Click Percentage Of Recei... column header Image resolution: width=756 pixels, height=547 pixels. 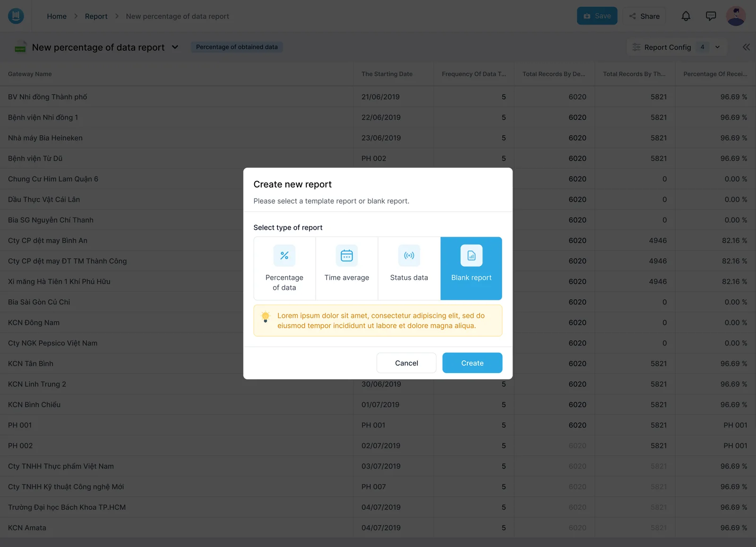(715, 74)
